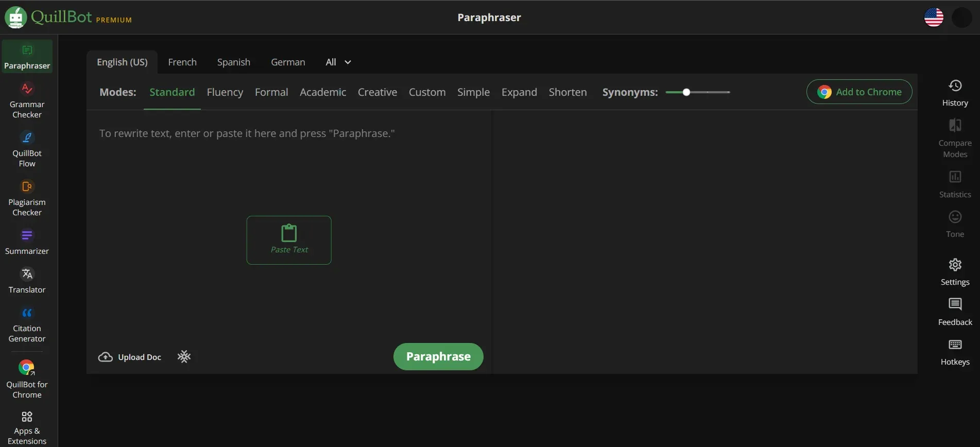Image resolution: width=980 pixels, height=447 pixels.
Task: Select the English (US) language tab
Action: pos(122,62)
